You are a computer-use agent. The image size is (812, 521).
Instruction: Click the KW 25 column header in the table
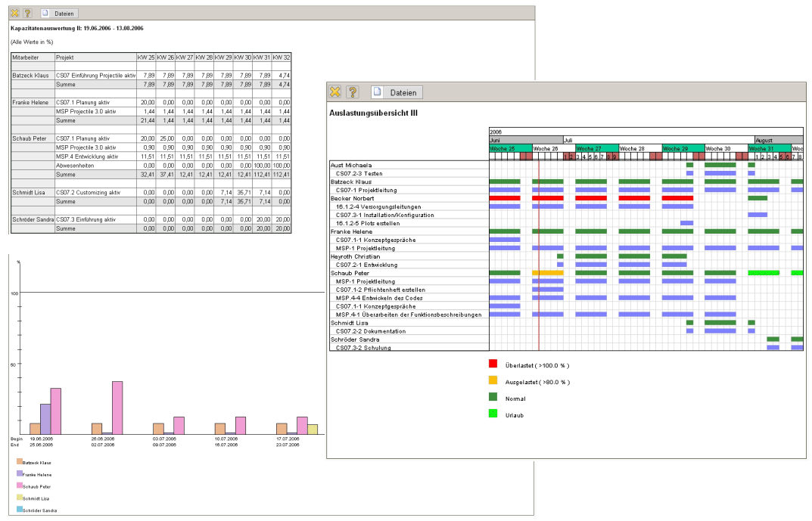click(146, 57)
